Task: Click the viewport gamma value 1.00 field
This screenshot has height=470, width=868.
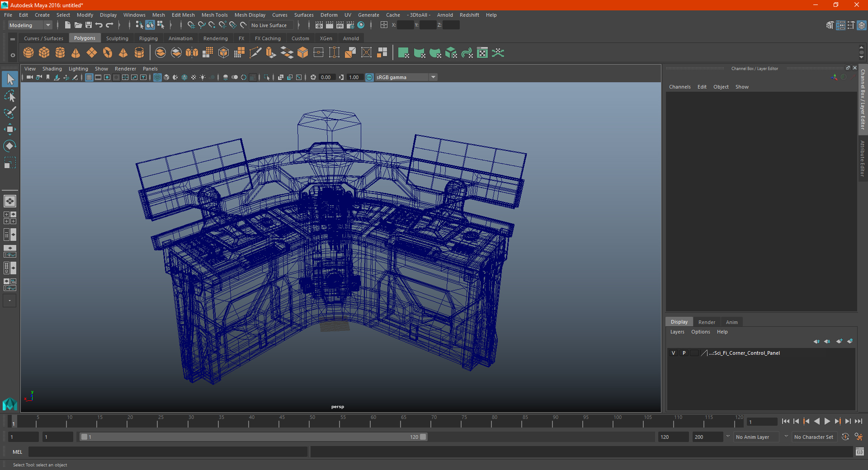Action: [354, 77]
